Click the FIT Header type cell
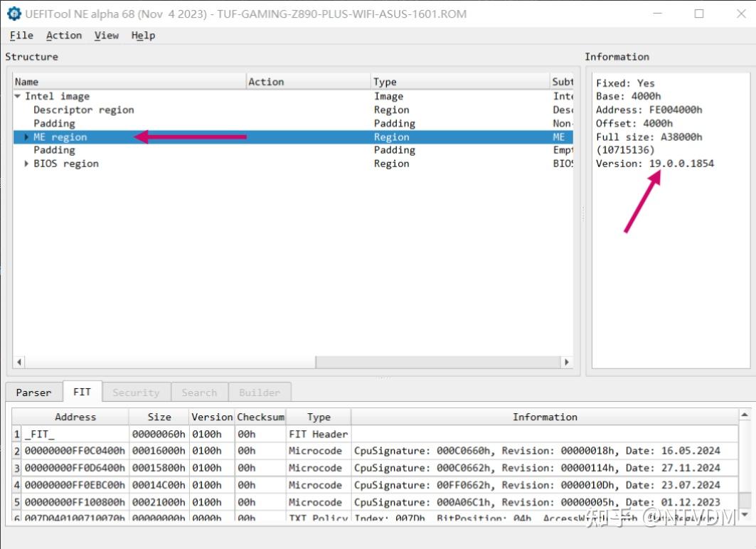The height and width of the screenshot is (549, 756). click(x=319, y=435)
